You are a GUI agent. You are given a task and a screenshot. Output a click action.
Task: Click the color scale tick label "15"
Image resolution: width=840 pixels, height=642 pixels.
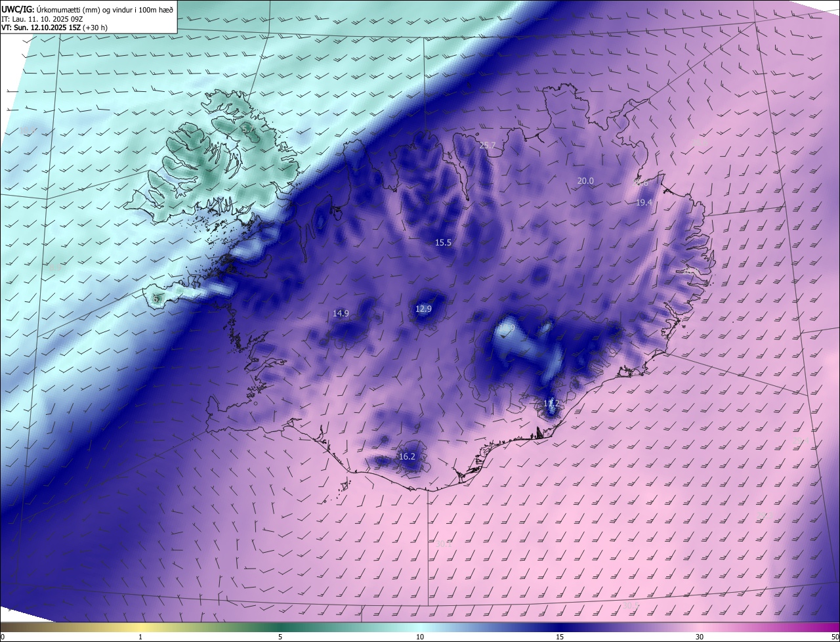pos(560,637)
